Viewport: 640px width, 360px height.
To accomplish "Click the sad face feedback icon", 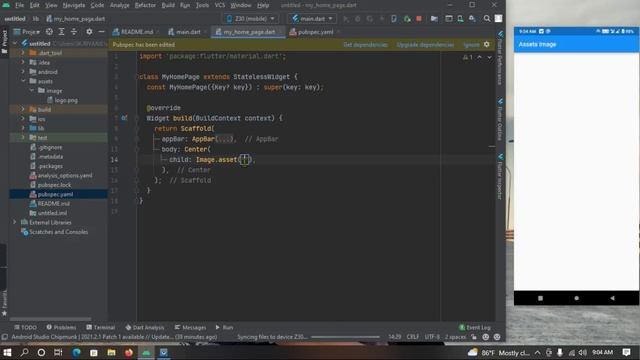I will point(497,337).
